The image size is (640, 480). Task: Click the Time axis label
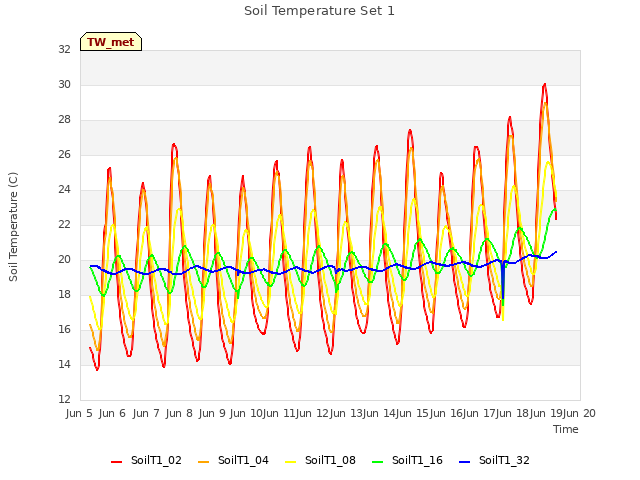(566, 429)
